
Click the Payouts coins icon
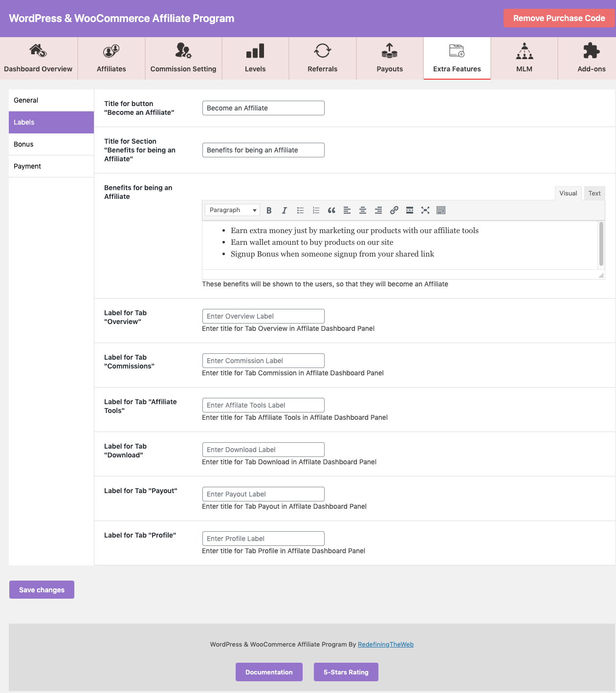pos(390,50)
